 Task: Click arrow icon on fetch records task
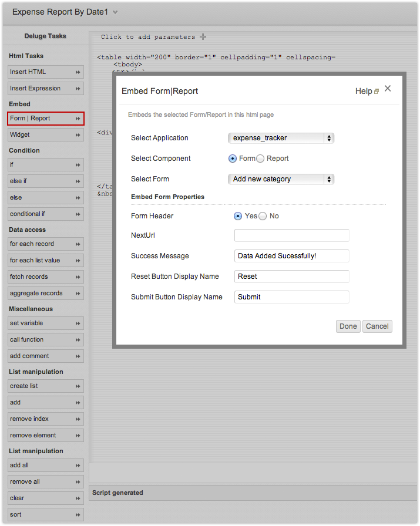click(x=78, y=277)
